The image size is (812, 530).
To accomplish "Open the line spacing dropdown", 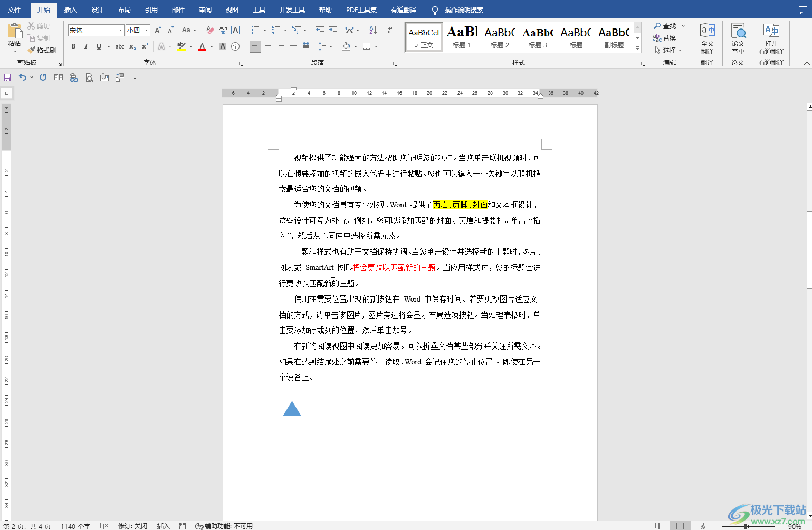I will point(325,46).
